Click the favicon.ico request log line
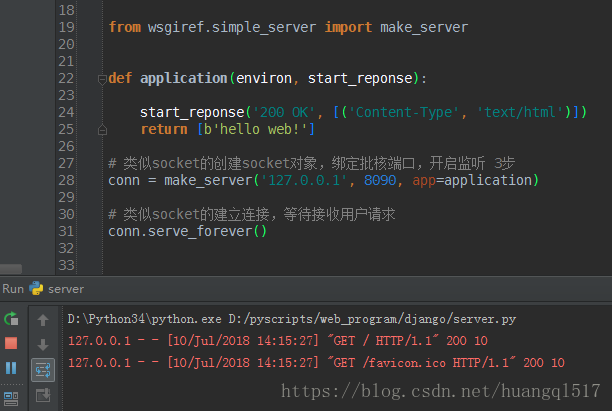Viewport: 612px width, 411px height. [316, 363]
